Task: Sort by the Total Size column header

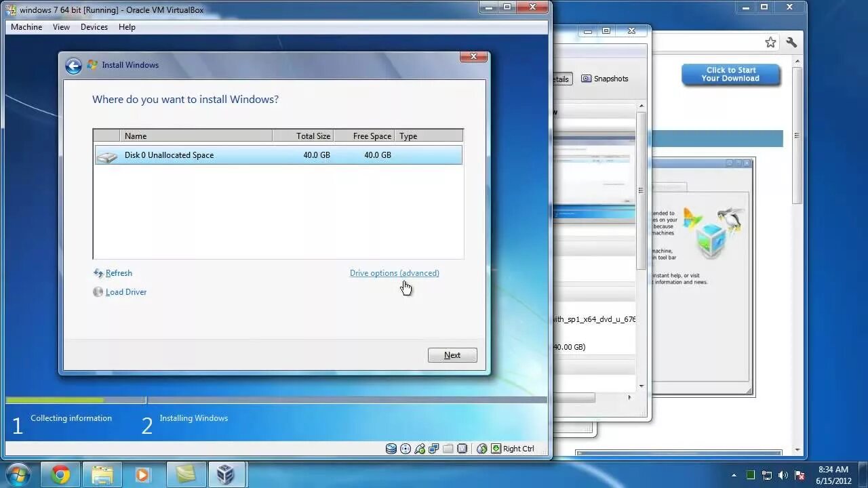Action: coord(303,136)
